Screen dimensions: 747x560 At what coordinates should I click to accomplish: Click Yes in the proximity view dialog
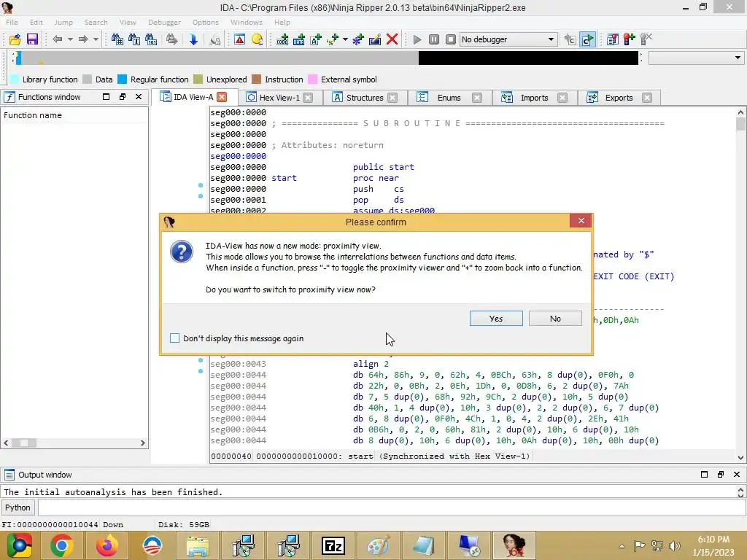click(496, 319)
